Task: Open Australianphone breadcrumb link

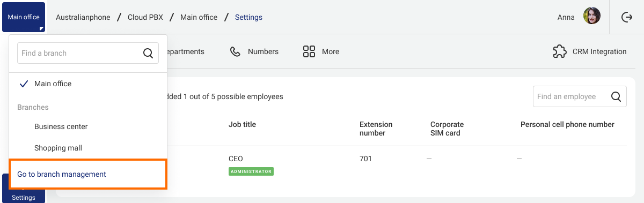Action: 83,17
